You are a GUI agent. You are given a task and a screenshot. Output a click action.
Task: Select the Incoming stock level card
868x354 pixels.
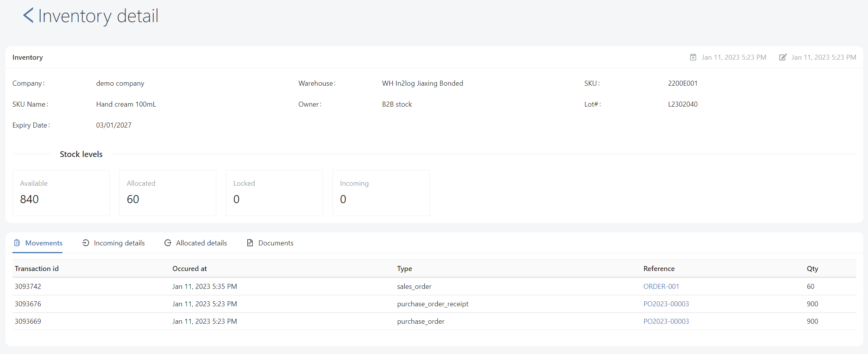[381, 193]
